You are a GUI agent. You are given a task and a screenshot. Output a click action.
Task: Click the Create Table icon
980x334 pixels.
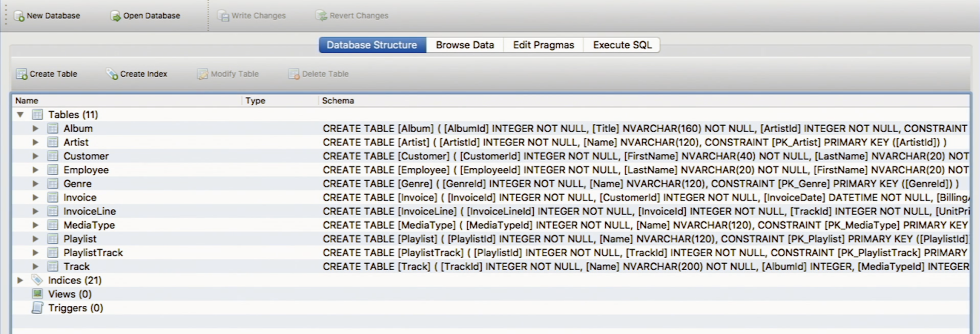point(21,74)
